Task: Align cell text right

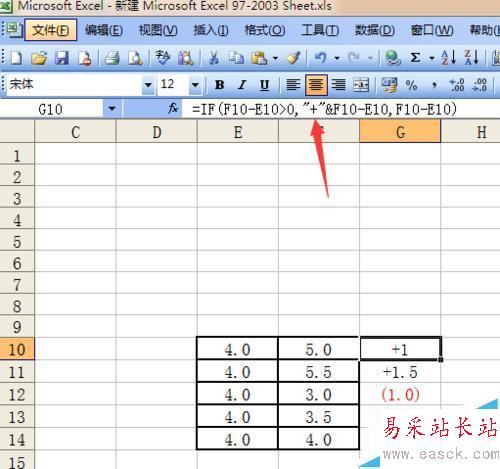Action: pyautogui.click(x=338, y=85)
